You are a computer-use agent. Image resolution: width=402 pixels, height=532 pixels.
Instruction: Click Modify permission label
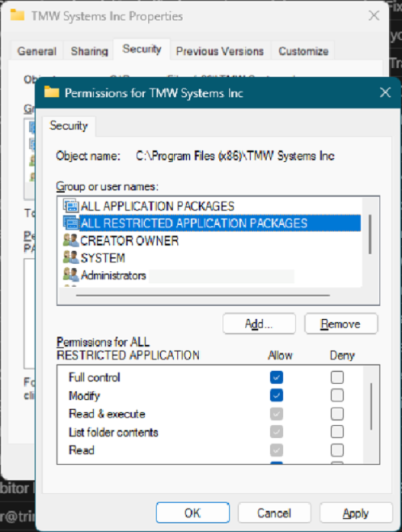coord(84,396)
